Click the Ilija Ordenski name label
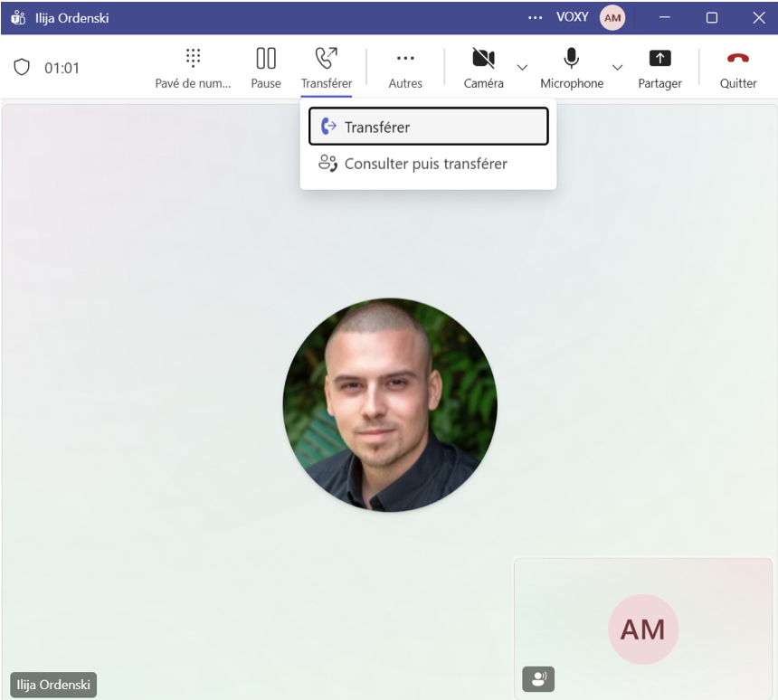 (53, 685)
